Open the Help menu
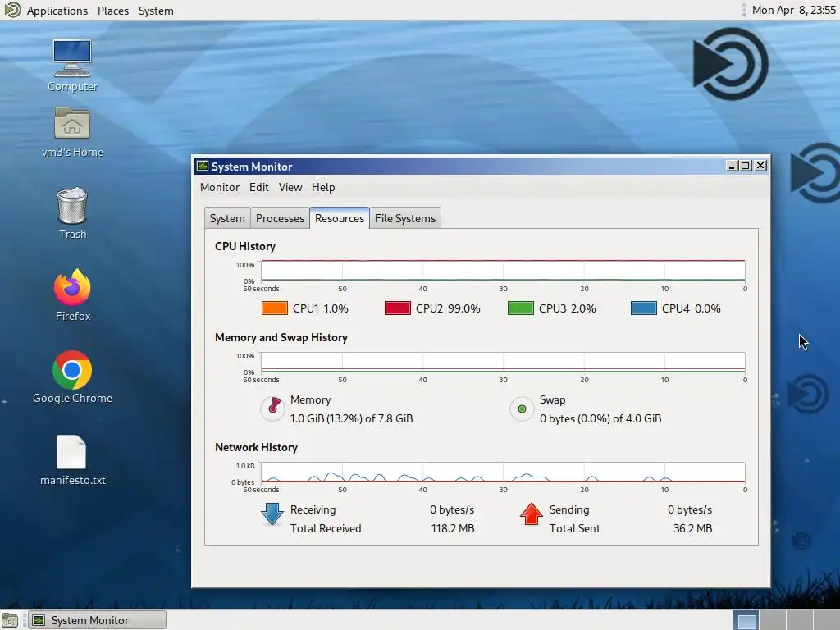The height and width of the screenshot is (630, 840). click(323, 188)
